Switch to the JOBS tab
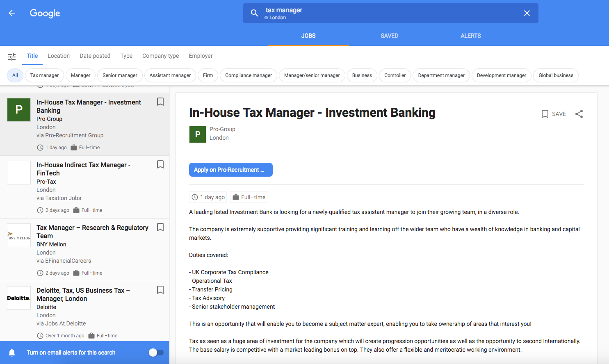Screen dimensions: 609x364 point(308,36)
